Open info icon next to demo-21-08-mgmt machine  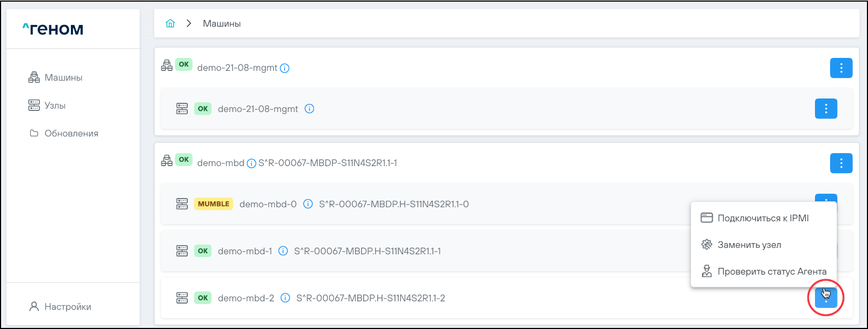285,68
